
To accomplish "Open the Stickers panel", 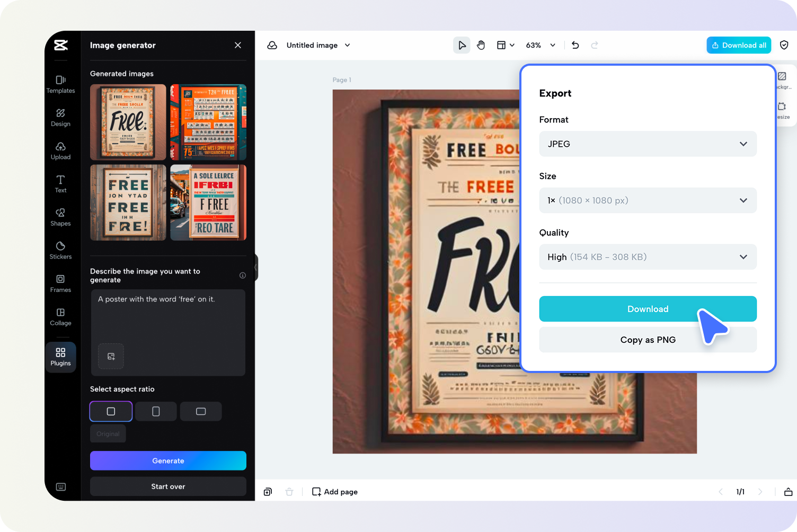I will [61, 251].
